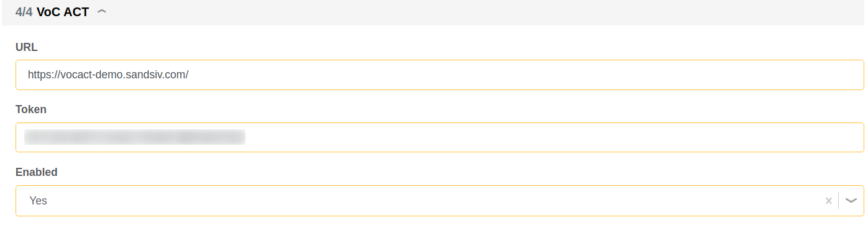Place cursor in the vocact-demo.sandsiv.com URL text
The image size is (868, 230).
coord(108,75)
